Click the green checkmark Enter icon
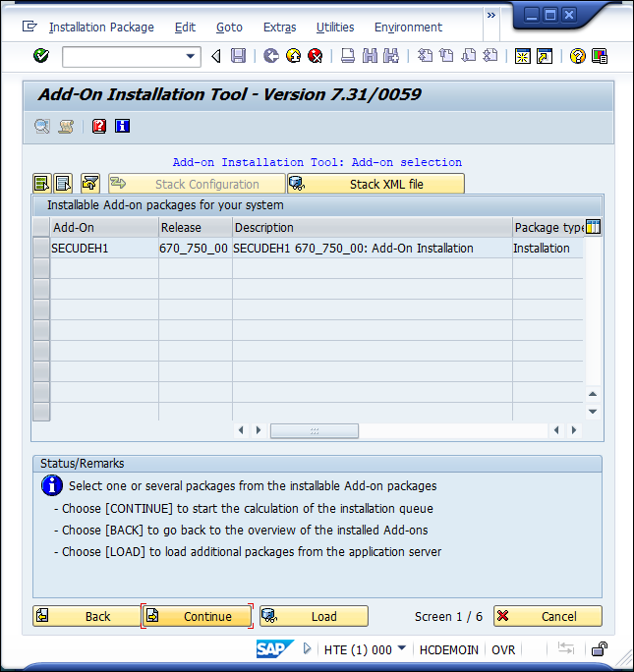The height and width of the screenshot is (672, 634). click(41, 56)
